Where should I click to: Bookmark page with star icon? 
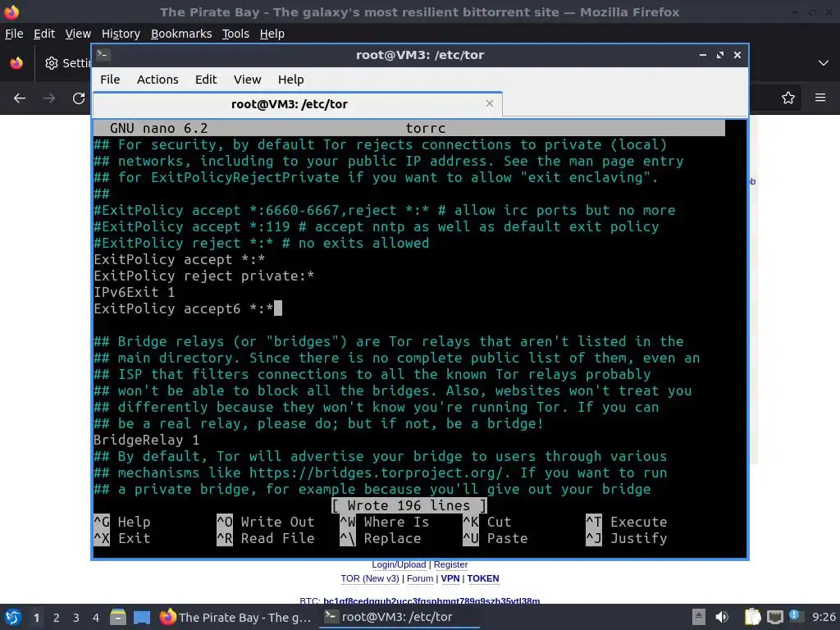(788, 98)
